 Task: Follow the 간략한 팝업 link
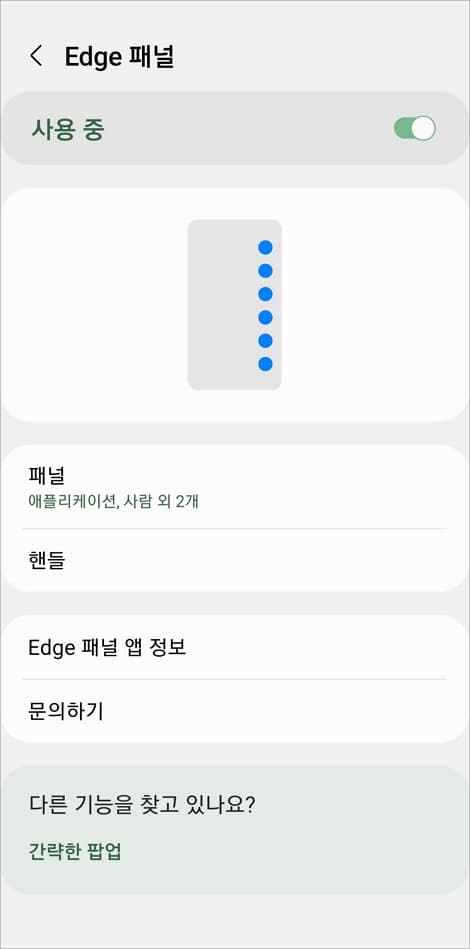tap(75, 851)
